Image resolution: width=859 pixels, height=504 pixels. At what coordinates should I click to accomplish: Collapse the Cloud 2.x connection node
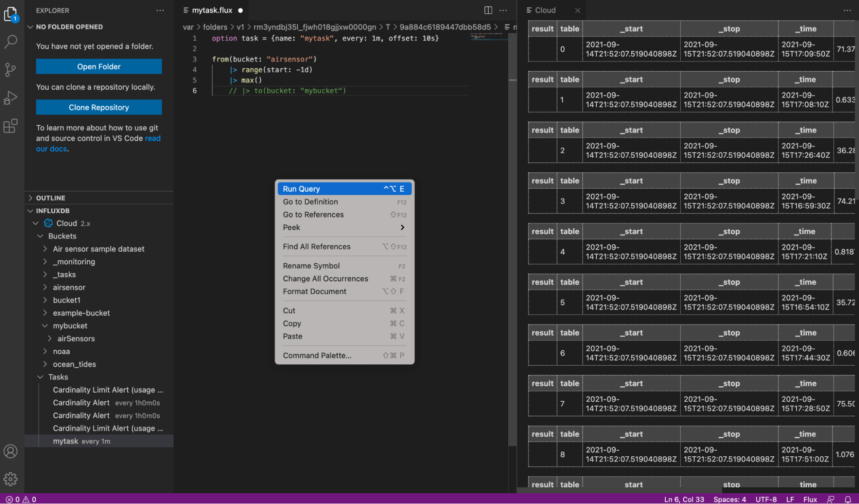coord(36,223)
